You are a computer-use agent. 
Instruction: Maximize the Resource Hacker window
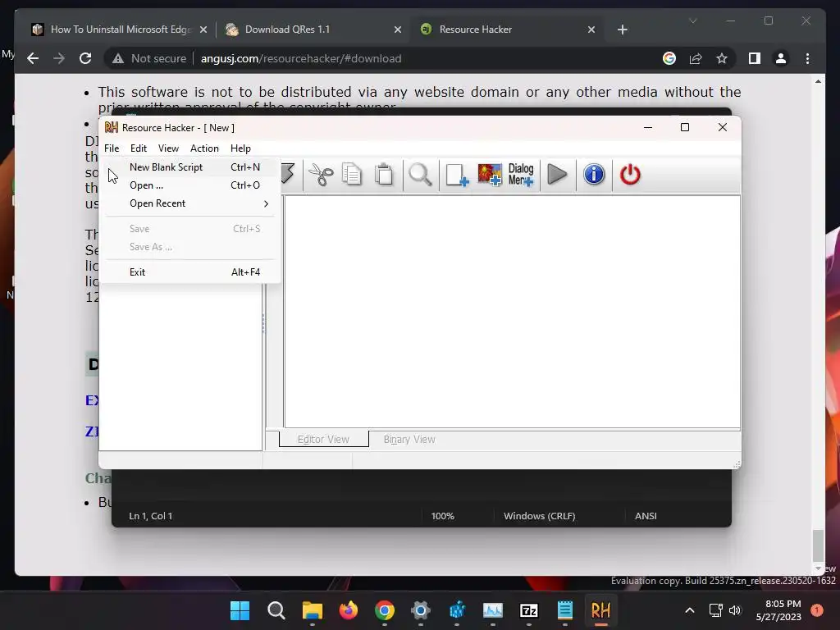[685, 127]
